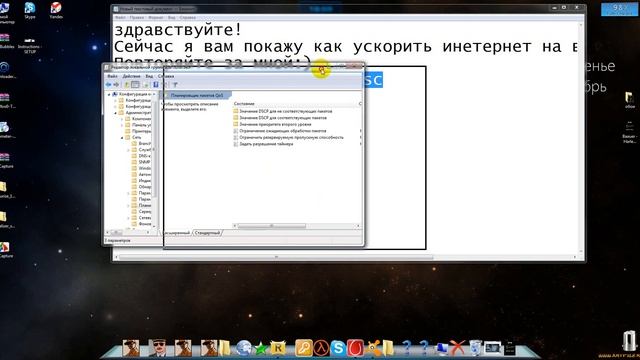
Task: Switch to the Стандартный tab
Action: pos(208,233)
